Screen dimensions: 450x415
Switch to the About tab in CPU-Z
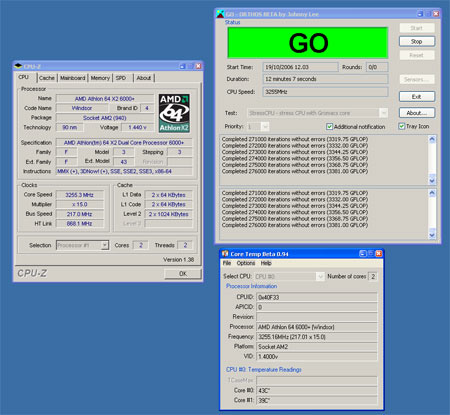click(x=144, y=78)
